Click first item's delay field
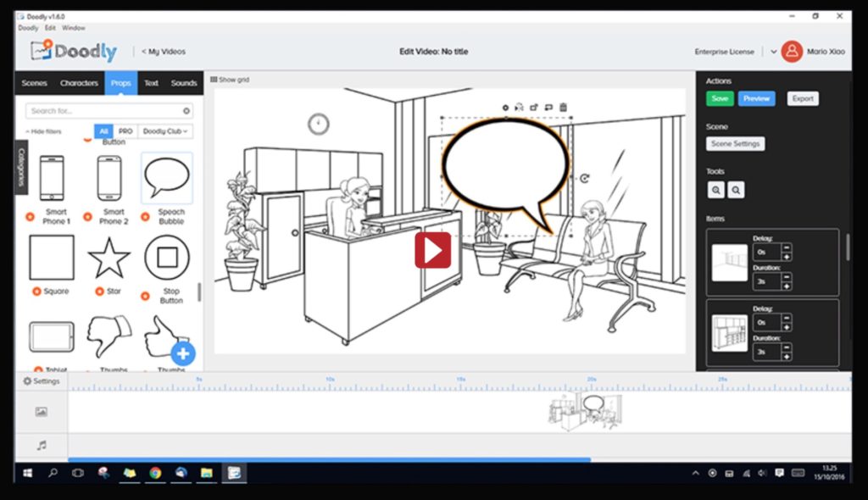The height and width of the screenshot is (500, 868). 766,252
